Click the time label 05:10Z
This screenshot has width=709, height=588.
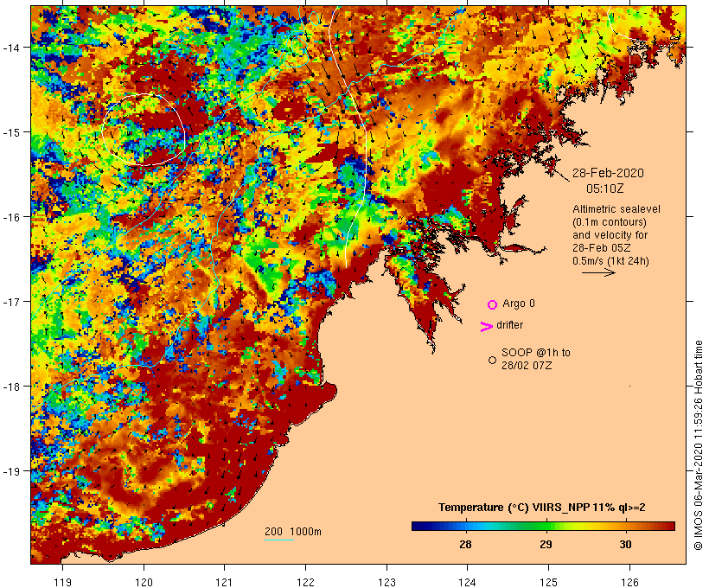pyautogui.click(x=604, y=189)
